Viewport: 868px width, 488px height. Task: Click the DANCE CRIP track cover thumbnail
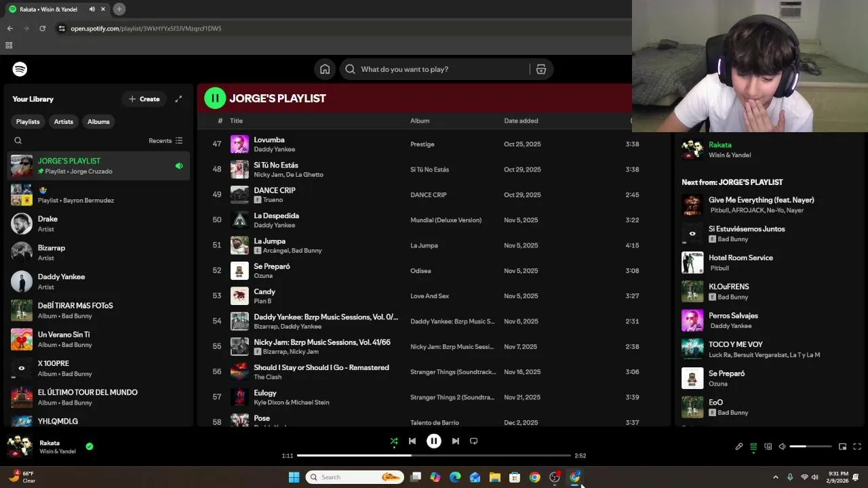coord(239,195)
